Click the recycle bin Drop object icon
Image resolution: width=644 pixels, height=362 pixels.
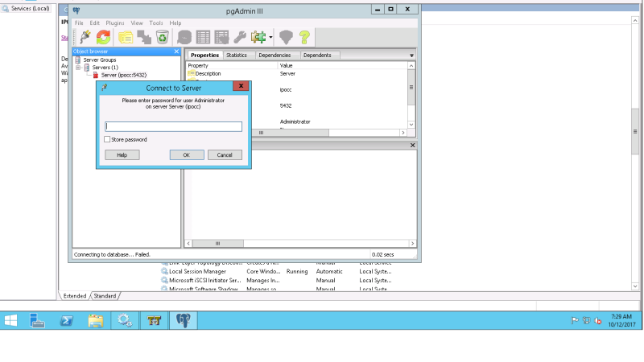pyautogui.click(x=163, y=37)
